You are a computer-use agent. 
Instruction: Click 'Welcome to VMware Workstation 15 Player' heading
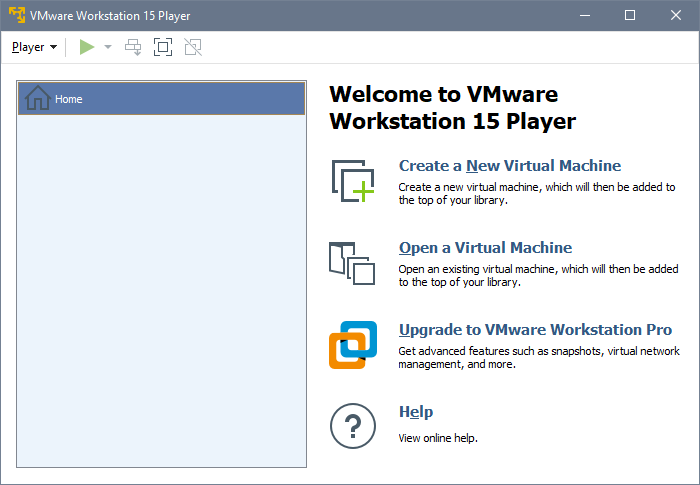[453, 108]
